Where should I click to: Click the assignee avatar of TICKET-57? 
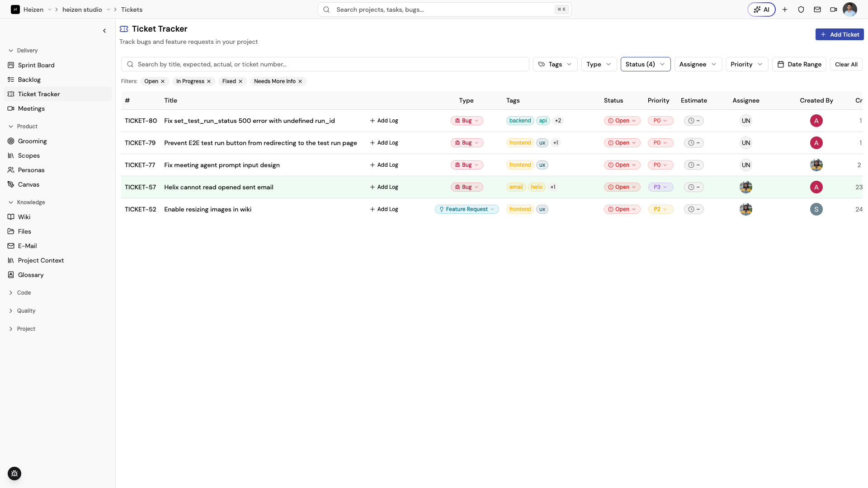point(746,187)
